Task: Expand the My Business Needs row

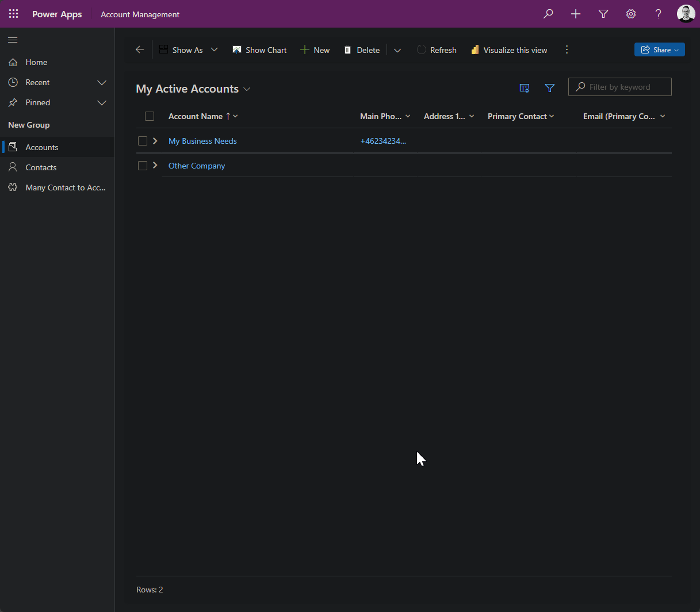Action: [x=155, y=141]
